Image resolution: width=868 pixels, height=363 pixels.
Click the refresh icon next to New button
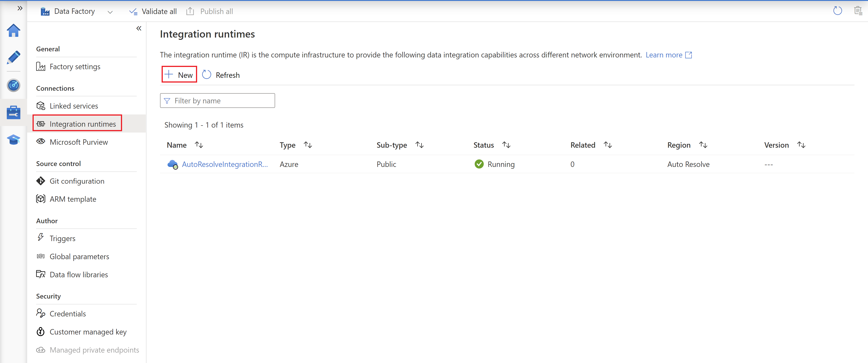[206, 75]
